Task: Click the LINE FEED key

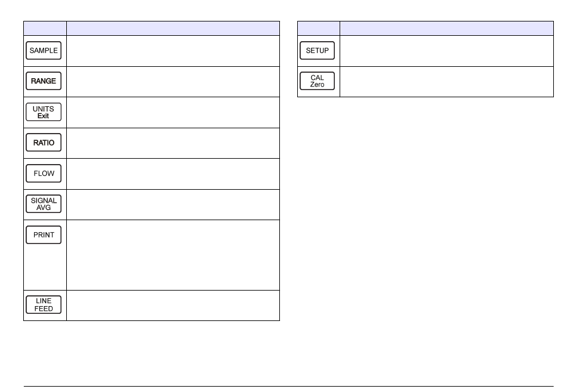Action: pyautogui.click(x=44, y=305)
